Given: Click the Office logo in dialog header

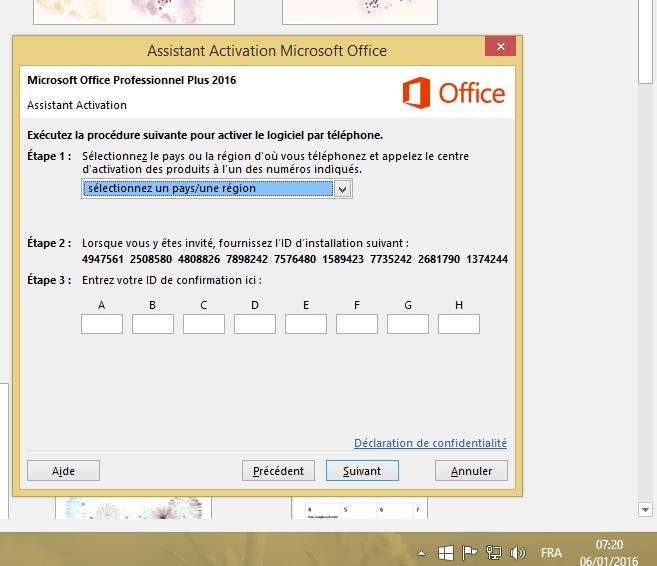Looking at the screenshot, I should 454,93.
